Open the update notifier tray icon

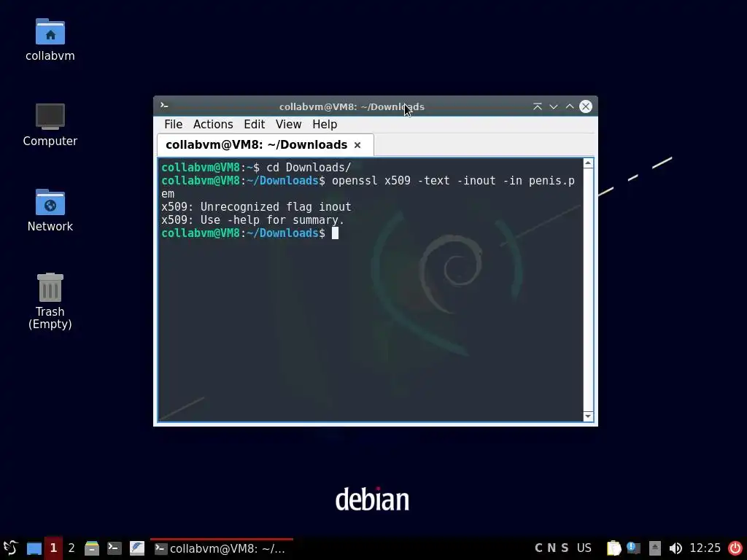634,548
